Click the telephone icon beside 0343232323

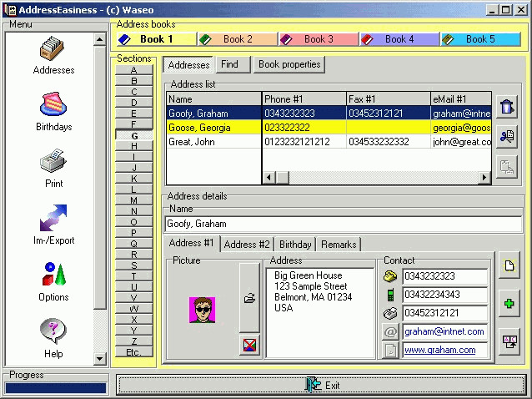390,276
